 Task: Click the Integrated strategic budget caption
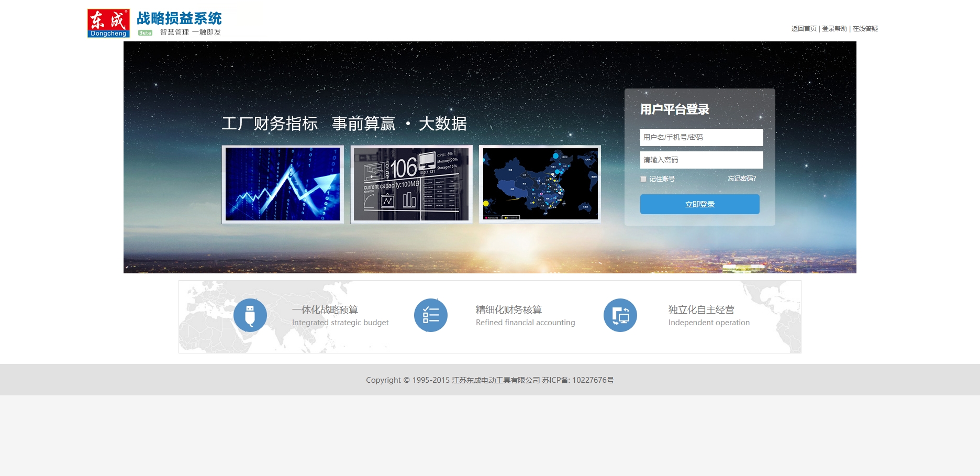click(x=340, y=323)
